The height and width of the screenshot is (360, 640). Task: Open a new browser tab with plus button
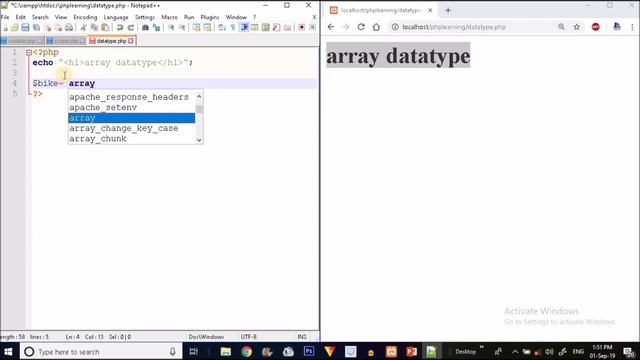pos(448,11)
